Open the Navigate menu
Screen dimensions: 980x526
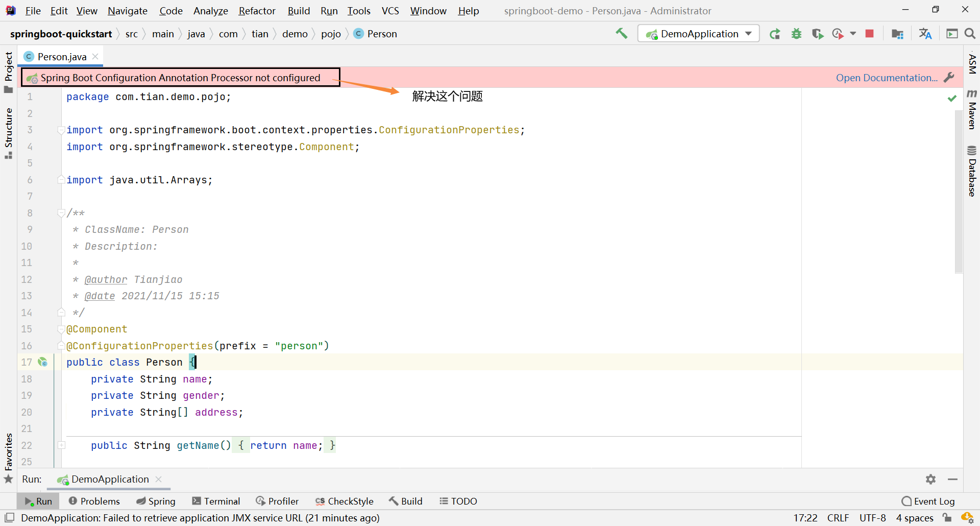[x=128, y=11]
